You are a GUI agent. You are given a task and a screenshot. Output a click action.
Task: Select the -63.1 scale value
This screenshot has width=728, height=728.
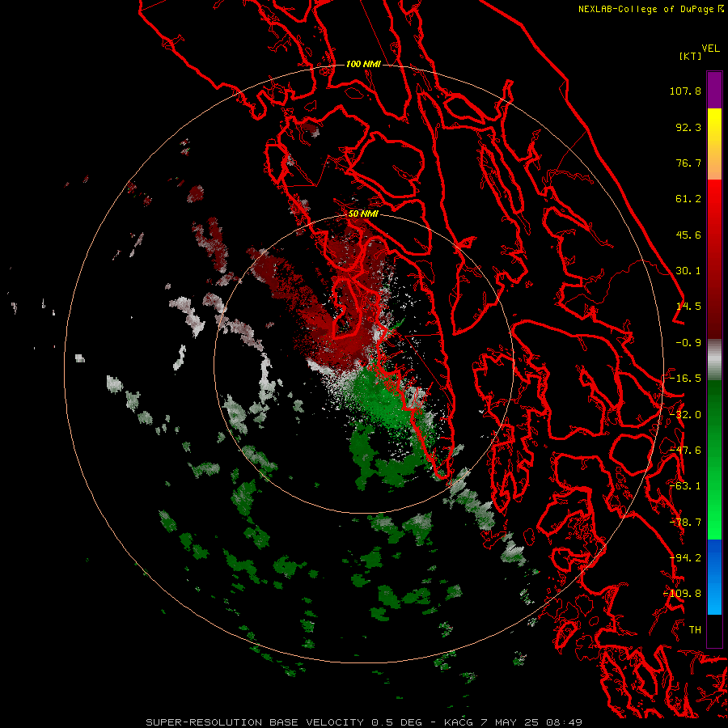[x=685, y=486]
